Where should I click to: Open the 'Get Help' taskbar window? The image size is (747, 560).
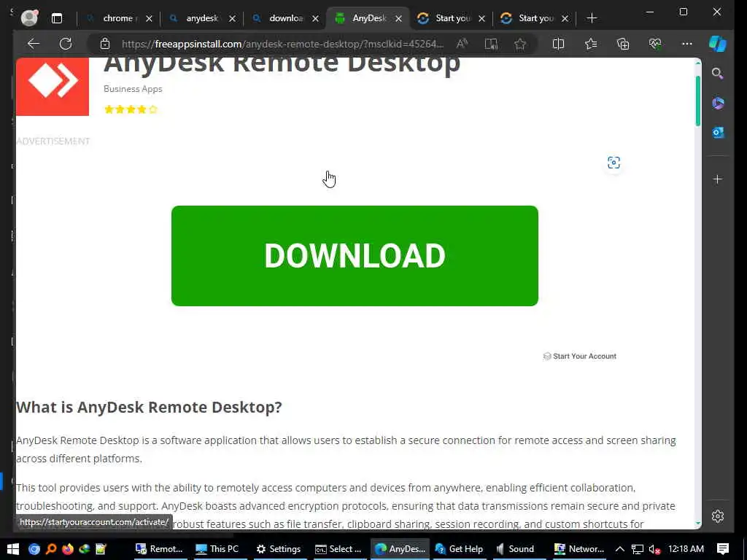tap(460, 549)
